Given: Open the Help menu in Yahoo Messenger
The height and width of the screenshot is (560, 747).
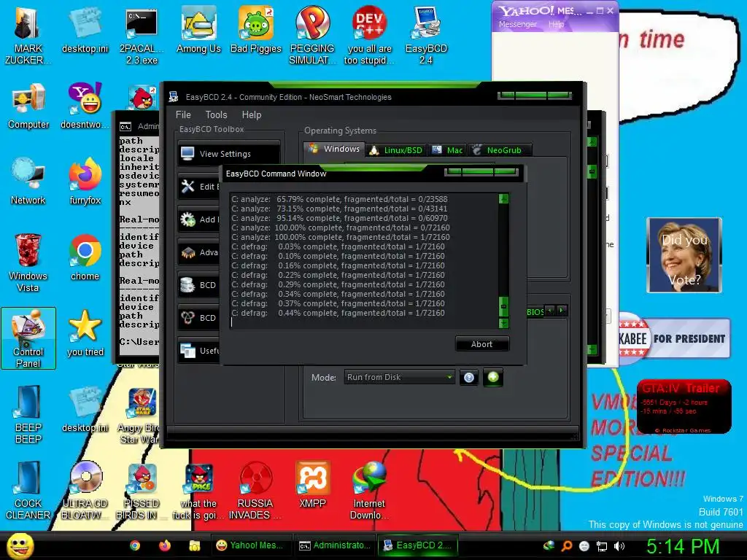Looking at the screenshot, I should 556,24.
